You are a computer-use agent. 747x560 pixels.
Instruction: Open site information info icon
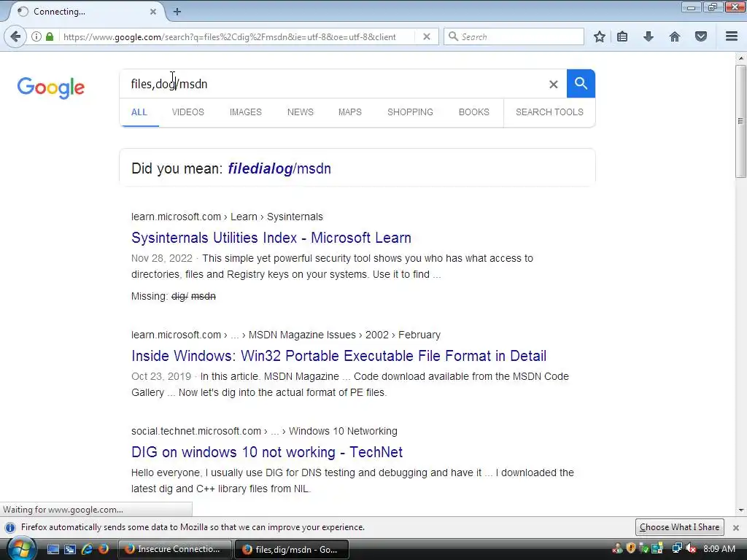point(36,36)
